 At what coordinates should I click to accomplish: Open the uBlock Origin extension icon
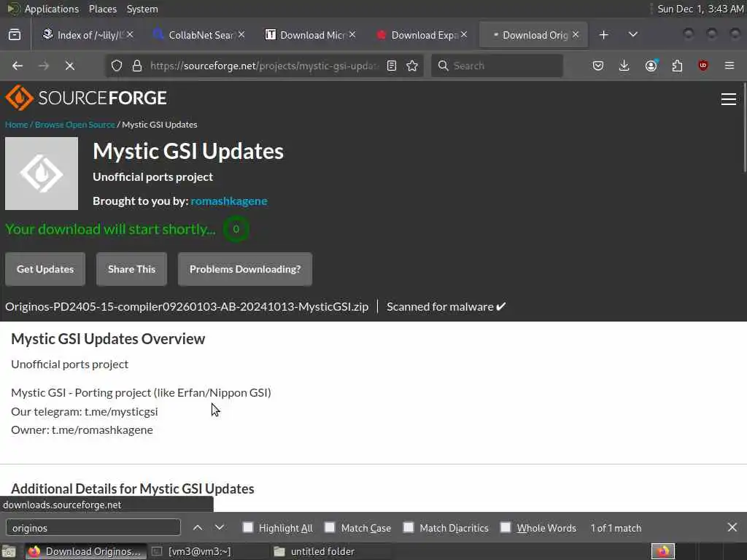point(703,66)
